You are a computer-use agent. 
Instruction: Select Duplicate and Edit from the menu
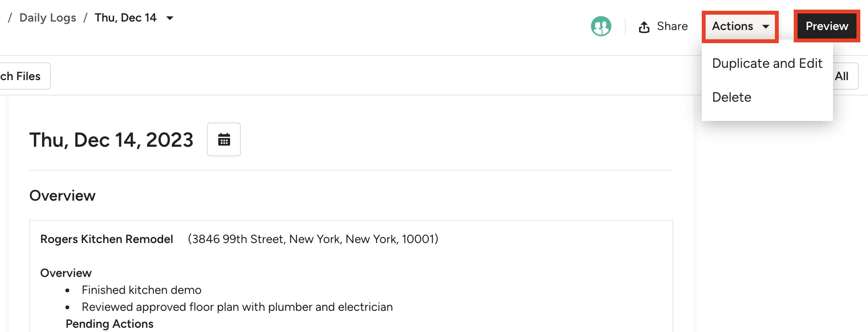768,63
